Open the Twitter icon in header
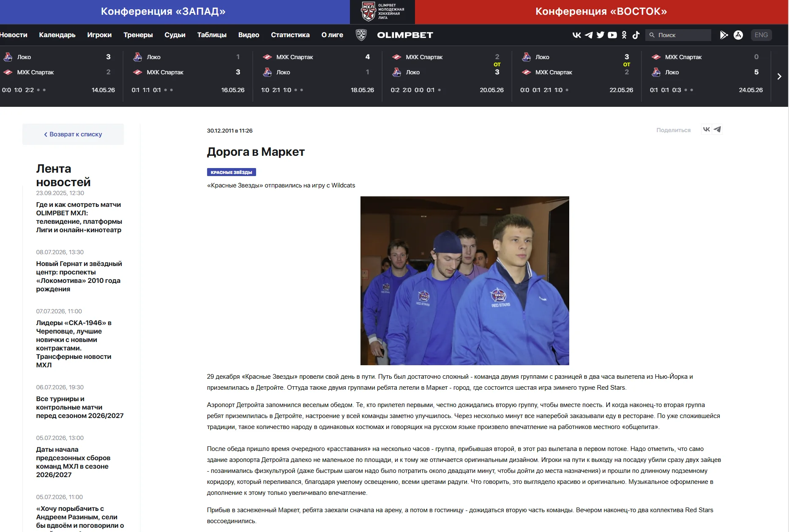The width and height of the screenshot is (789, 532). click(x=600, y=35)
